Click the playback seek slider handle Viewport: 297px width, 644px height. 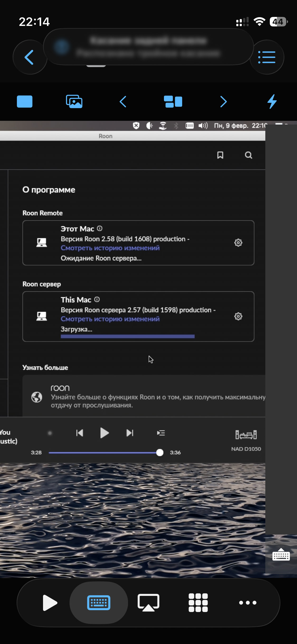click(160, 453)
